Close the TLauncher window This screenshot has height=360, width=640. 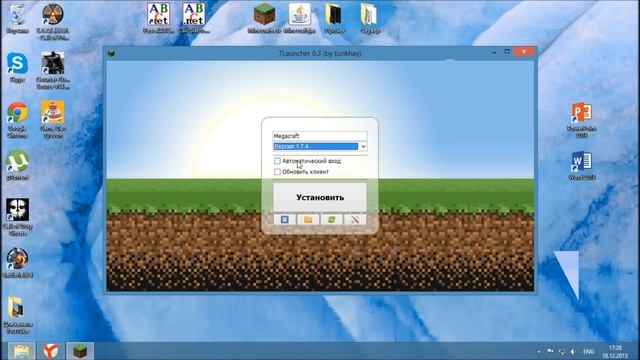(524, 51)
